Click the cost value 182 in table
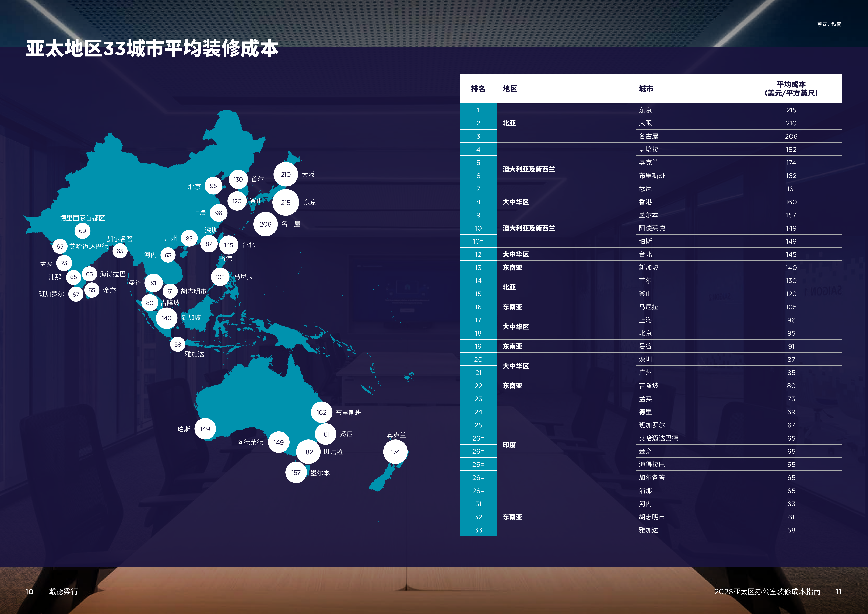The image size is (868, 614). [791, 149]
